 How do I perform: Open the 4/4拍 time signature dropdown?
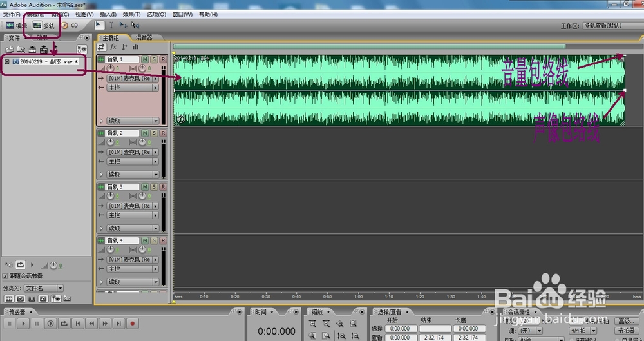point(583,331)
